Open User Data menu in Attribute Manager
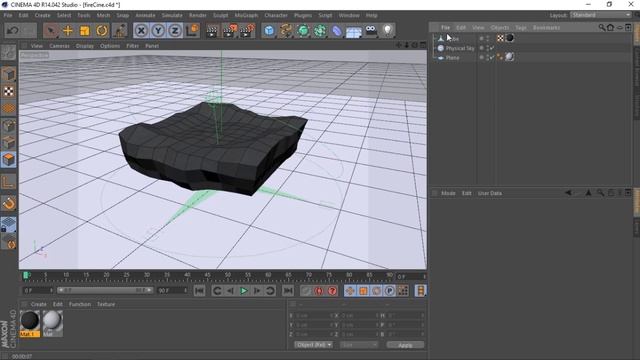The height and width of the screenshot is (360, 640). click(490, 193)
